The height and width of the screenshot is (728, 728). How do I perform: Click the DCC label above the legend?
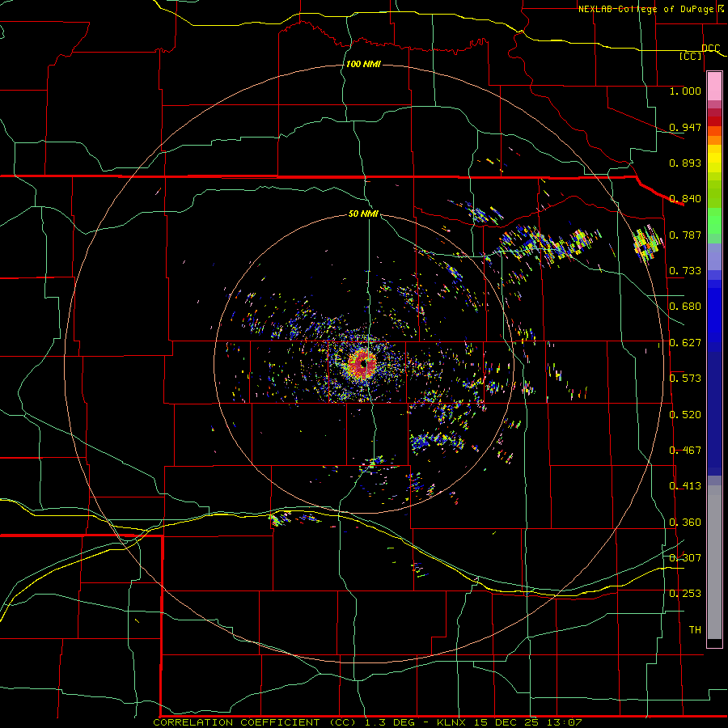(710, 48)
